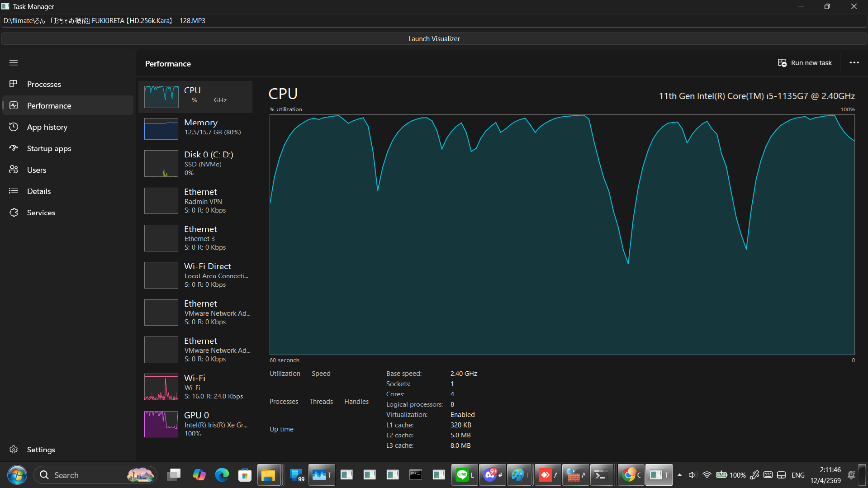Image resolution: width=868 pixels, height=488 pixels.
Task: Open the Details list icon
Action: 14,191
